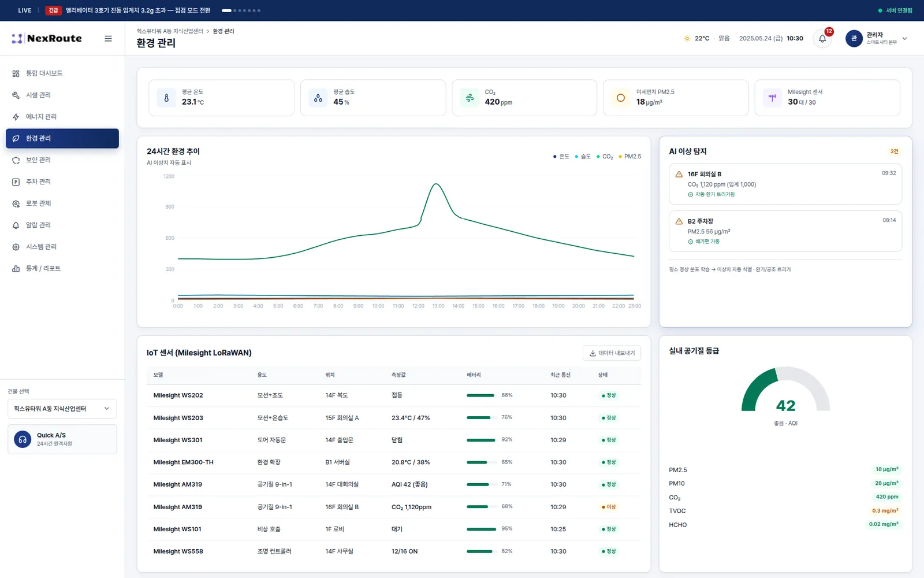Click the sunny weather icon in header
This screenshot has height=578, width=924.
point(687,39)
